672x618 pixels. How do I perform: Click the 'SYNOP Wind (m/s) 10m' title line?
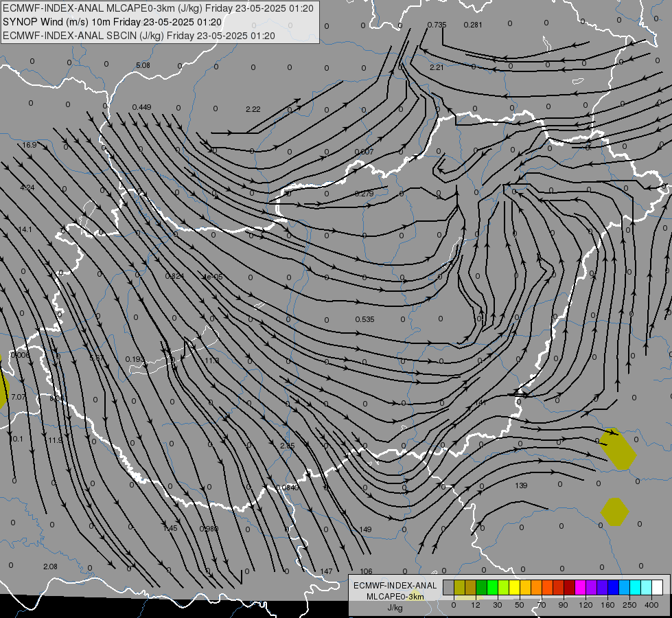pyautogui.click(x=113, y=22)
